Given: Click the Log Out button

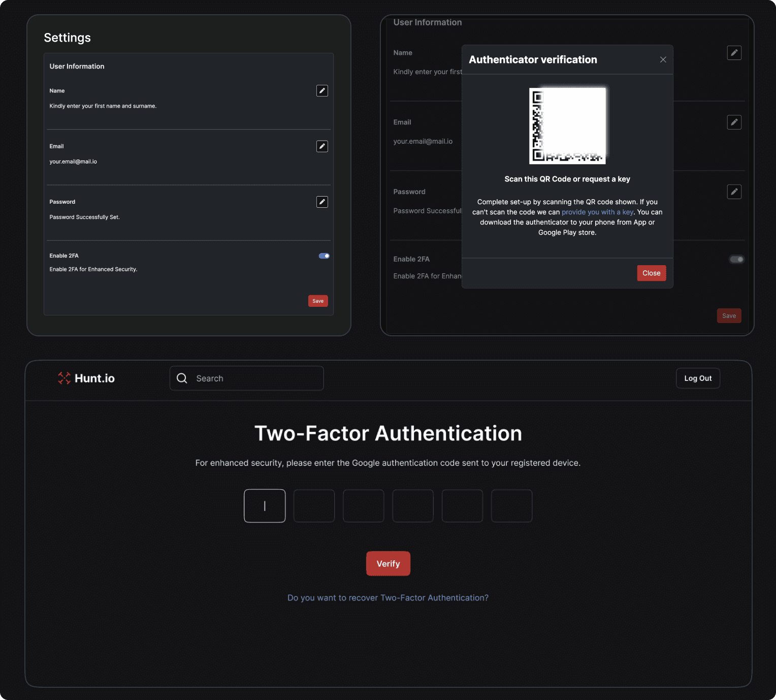Looking at the screenshot, I should pos(698,378).
